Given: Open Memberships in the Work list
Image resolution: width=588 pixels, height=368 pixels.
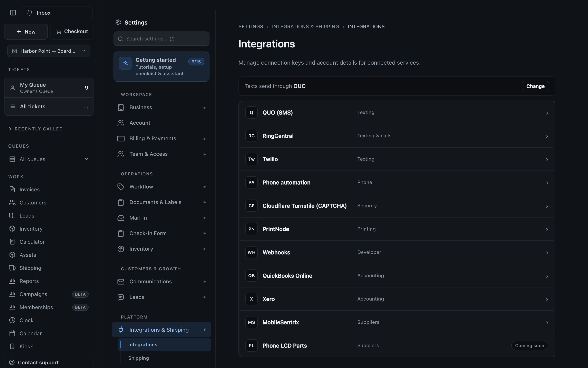Looking at the screenshot, I should (x=49, y=307).
